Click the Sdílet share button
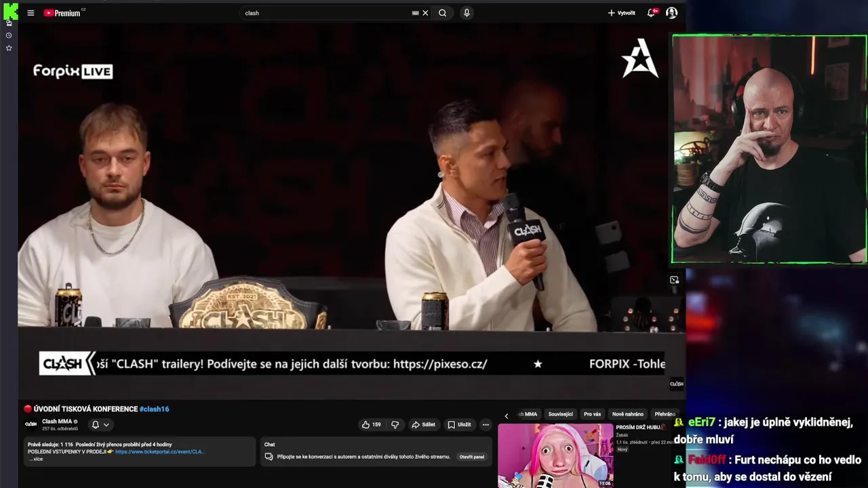Screen dimensions: 868x488 (423, 425)
